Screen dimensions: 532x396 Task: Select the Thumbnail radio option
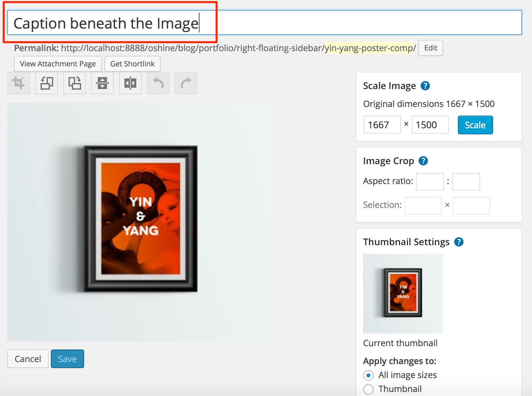[368, 389]
